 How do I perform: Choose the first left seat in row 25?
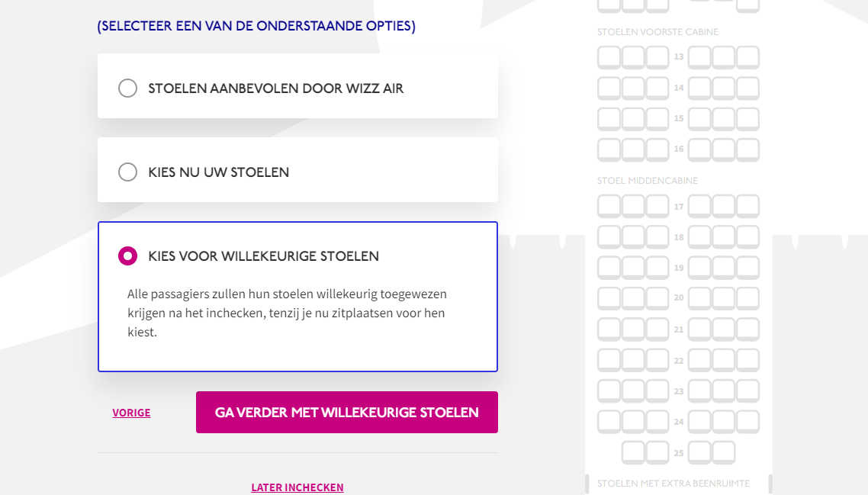tap(633, 452)
